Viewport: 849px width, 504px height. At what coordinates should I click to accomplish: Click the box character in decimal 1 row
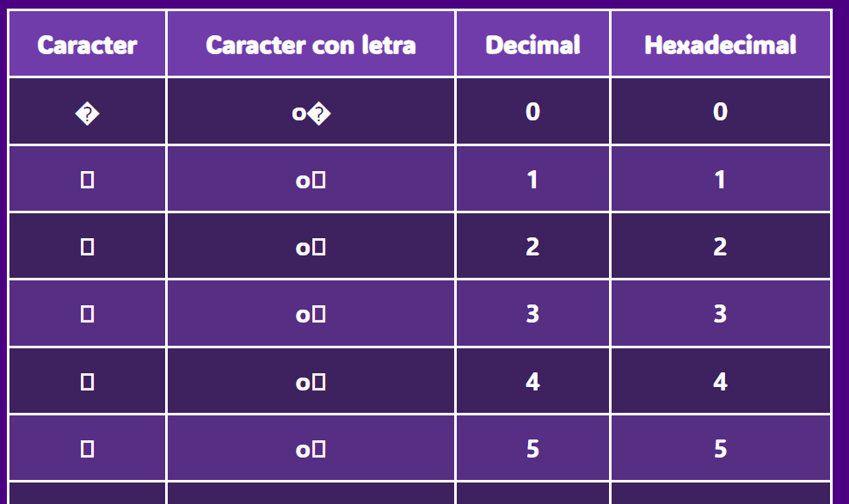(87, 179)
